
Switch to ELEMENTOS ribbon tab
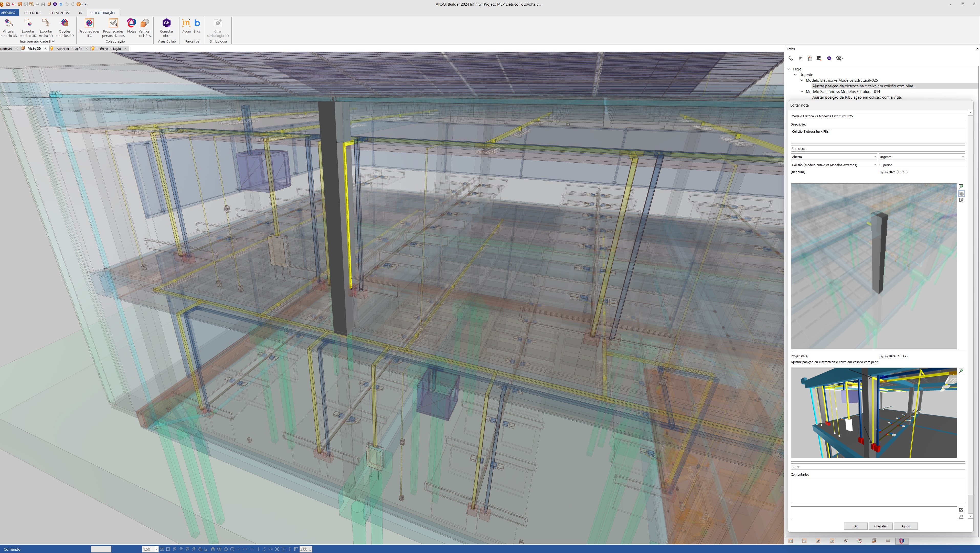[59, 13]
